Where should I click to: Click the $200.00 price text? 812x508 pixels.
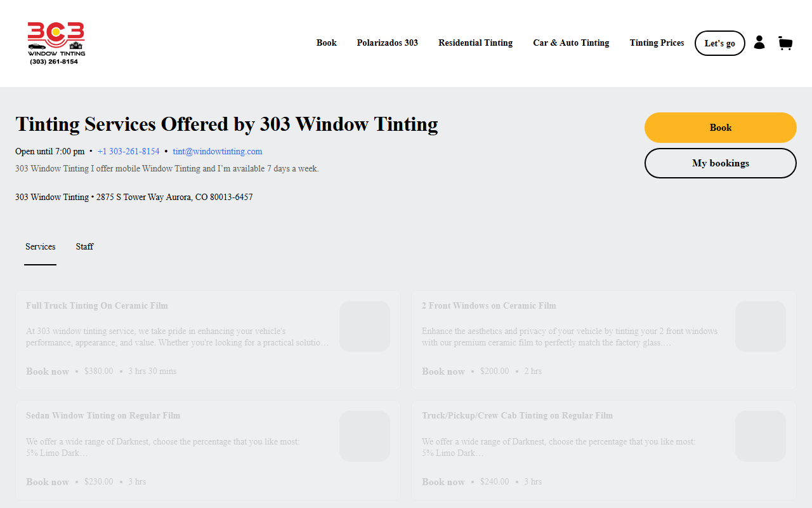click(495, 371)
